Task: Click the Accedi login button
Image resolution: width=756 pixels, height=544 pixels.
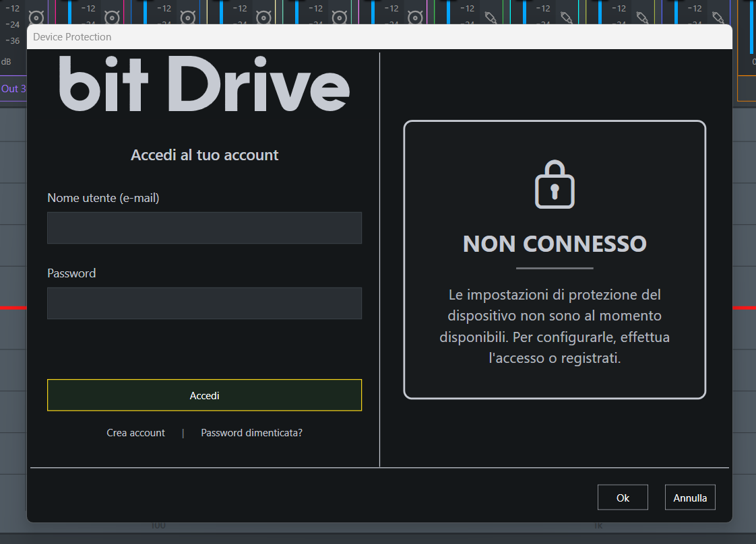Action: [x=204, y=395]
